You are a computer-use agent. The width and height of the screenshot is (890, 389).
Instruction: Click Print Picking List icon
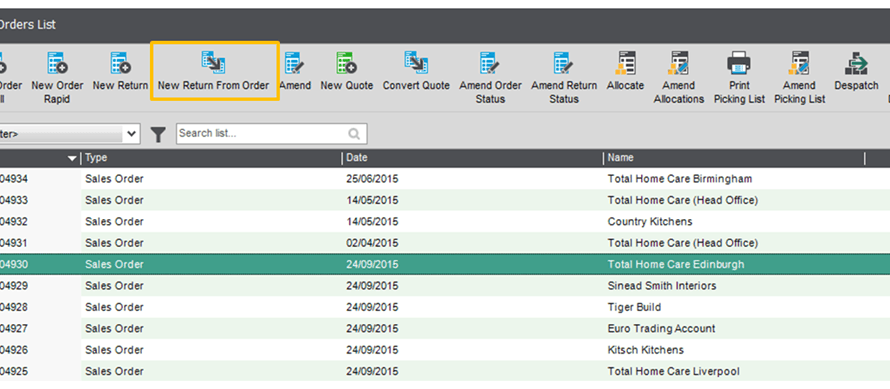coord(739,63)
